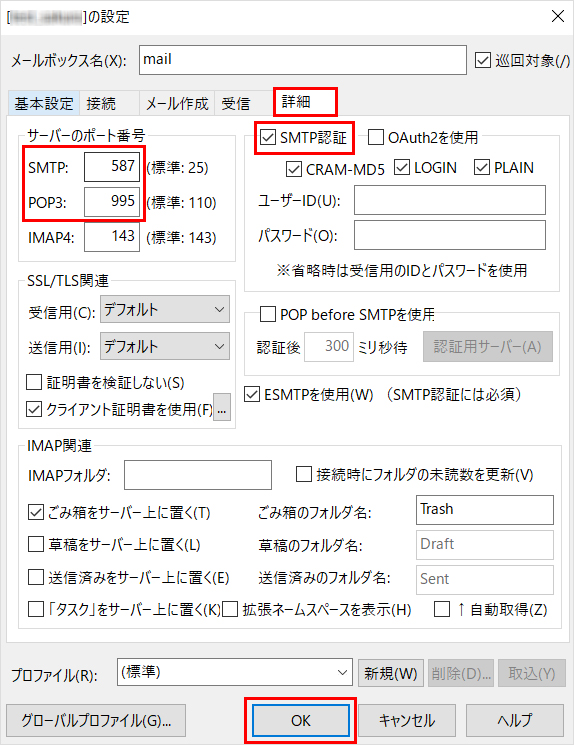Click the ごみ箱のフォルダ名 Trash field
Screen dimensions: 574x745
click(x=485, y=510)
